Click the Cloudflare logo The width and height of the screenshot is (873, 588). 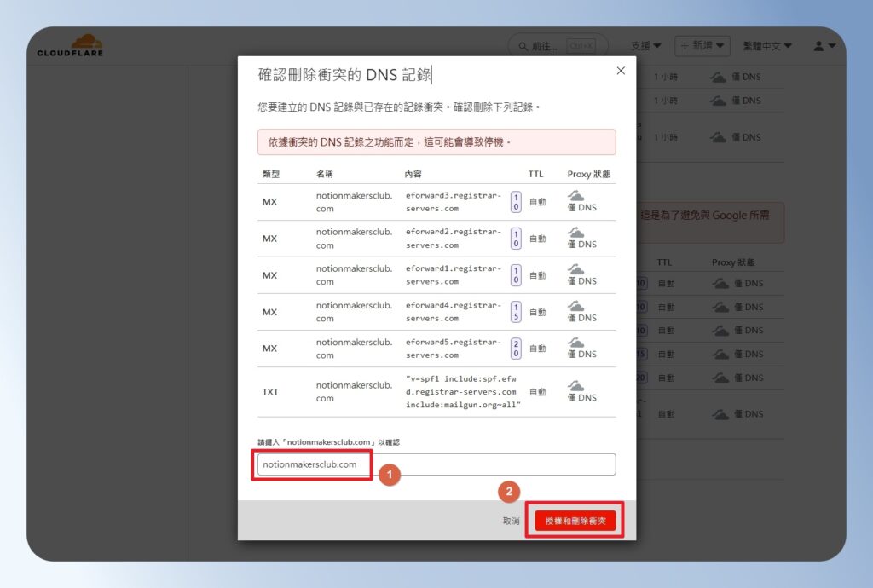point(70,45)
